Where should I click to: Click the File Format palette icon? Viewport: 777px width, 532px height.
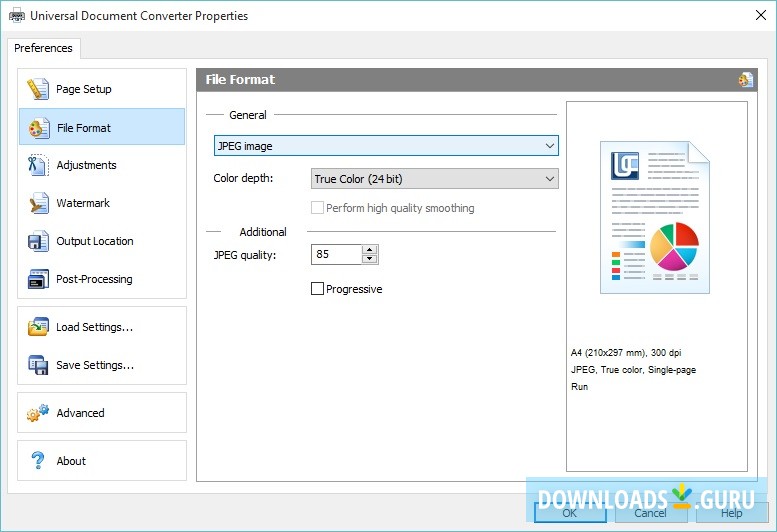pyautogui.click(x=39, y=128)
